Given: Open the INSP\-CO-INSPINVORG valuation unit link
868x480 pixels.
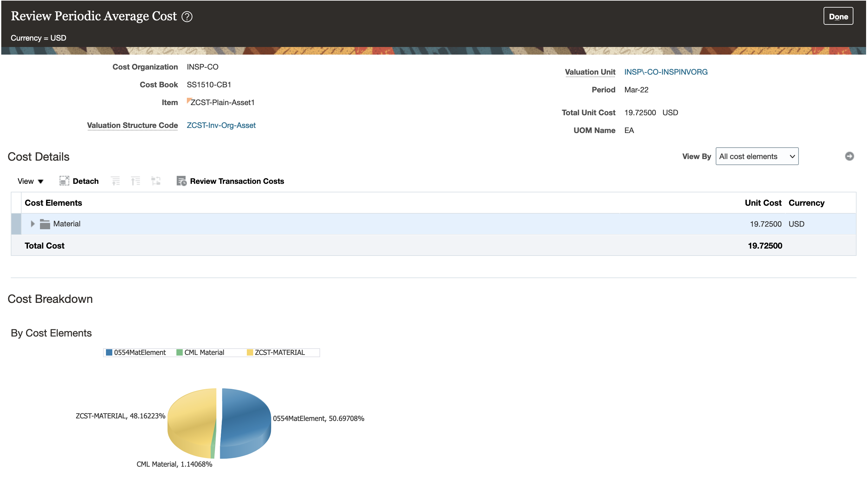Looking at the screenshot, I should click(666, 72).
